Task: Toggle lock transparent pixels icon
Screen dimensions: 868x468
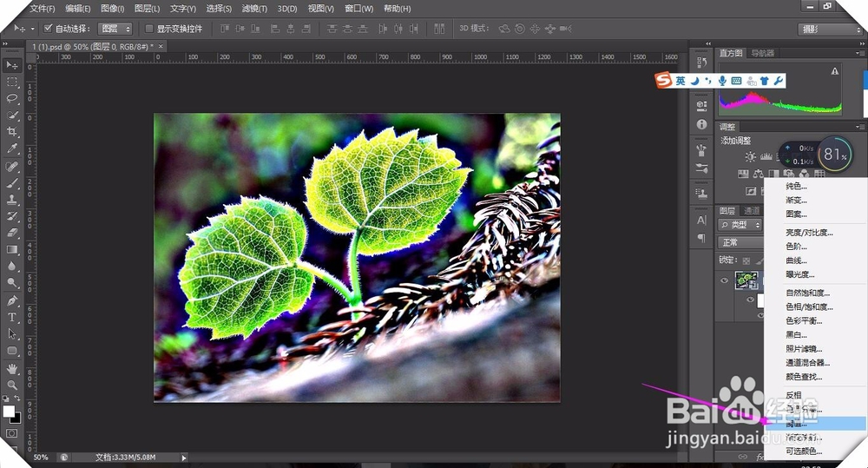Action: coord(746,260)
